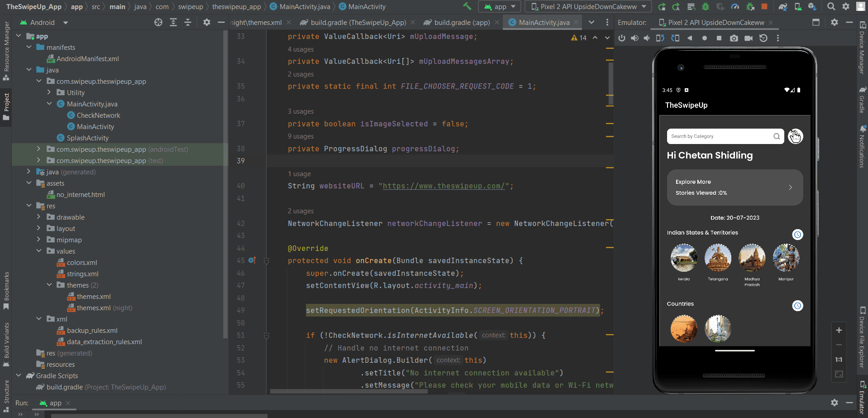868x418 pixels.
Task: Expand the drawable folder
Action: coord(38,217)
